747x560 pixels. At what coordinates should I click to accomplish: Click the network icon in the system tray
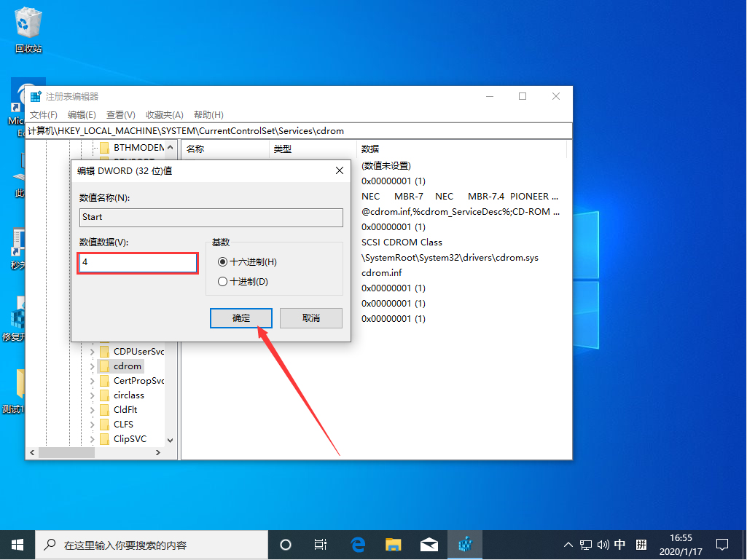[585, 544]
